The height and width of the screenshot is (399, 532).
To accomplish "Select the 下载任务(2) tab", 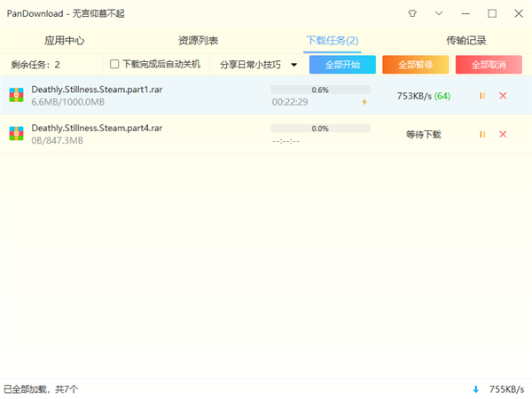I will pos(332,41).
